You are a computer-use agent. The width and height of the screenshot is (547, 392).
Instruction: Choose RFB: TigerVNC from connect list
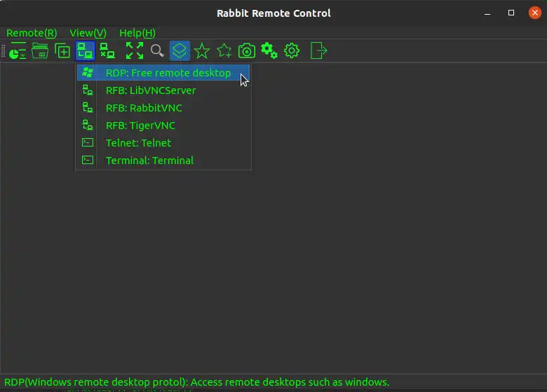163,126
